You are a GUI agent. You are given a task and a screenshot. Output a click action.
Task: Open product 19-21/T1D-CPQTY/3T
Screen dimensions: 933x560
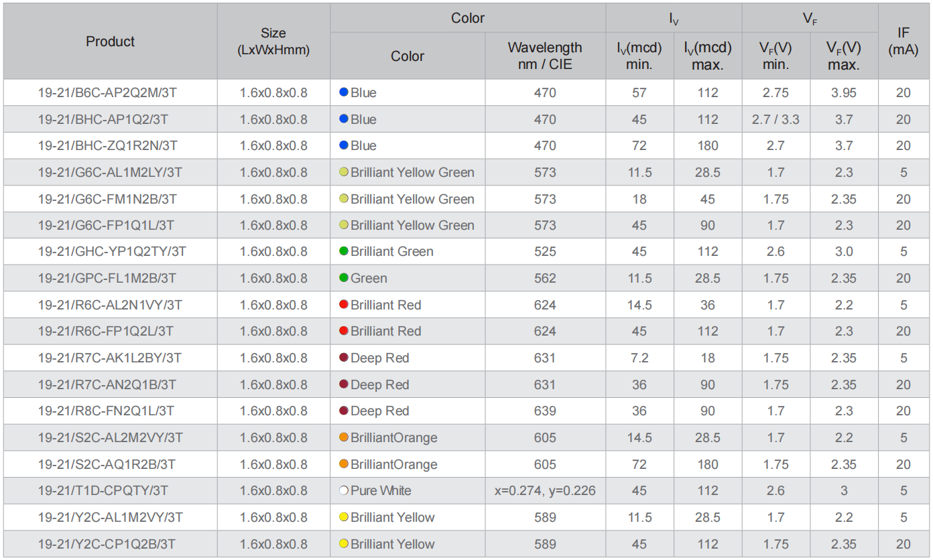click(103, 490)
